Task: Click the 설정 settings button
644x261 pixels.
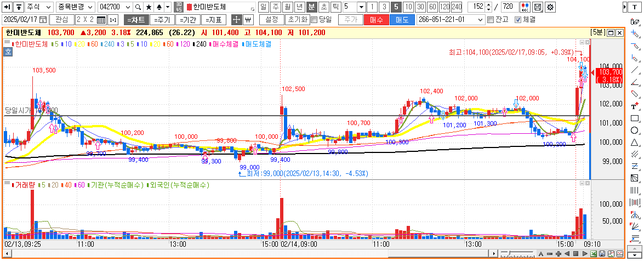Action: [x=272, y=19]
